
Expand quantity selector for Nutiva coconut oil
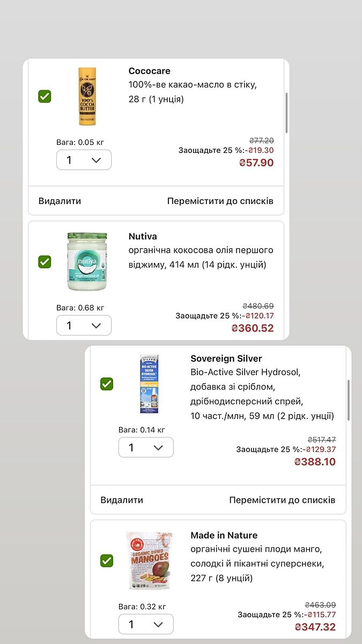pyautogui.click(x=84, y=325)
